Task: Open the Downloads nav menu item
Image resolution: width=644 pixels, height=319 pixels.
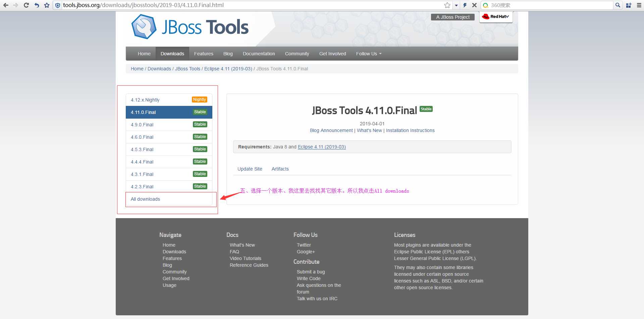Action: click(x=172, y=54)
